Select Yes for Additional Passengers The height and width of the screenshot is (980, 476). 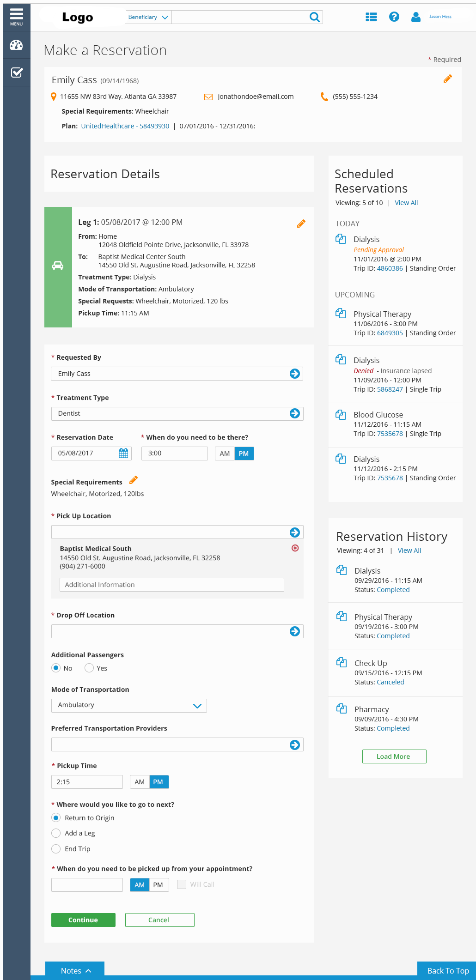(89, 668)
